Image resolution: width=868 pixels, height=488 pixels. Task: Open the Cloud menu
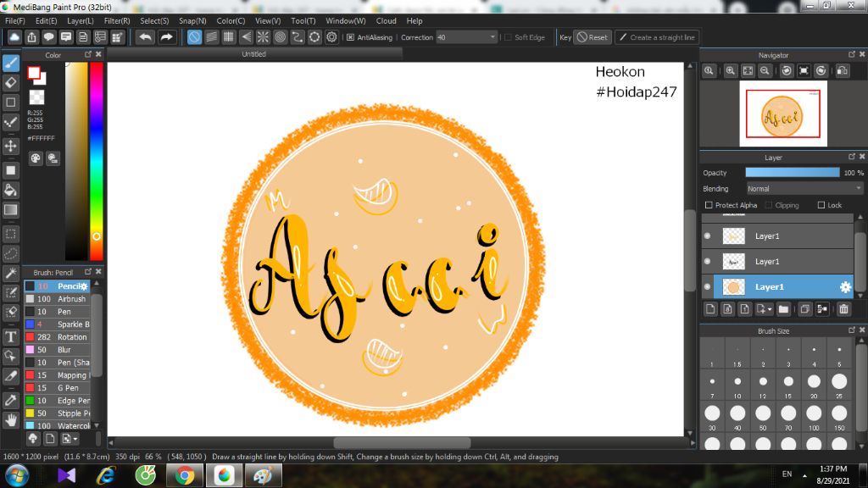click(x=386, y=21)
